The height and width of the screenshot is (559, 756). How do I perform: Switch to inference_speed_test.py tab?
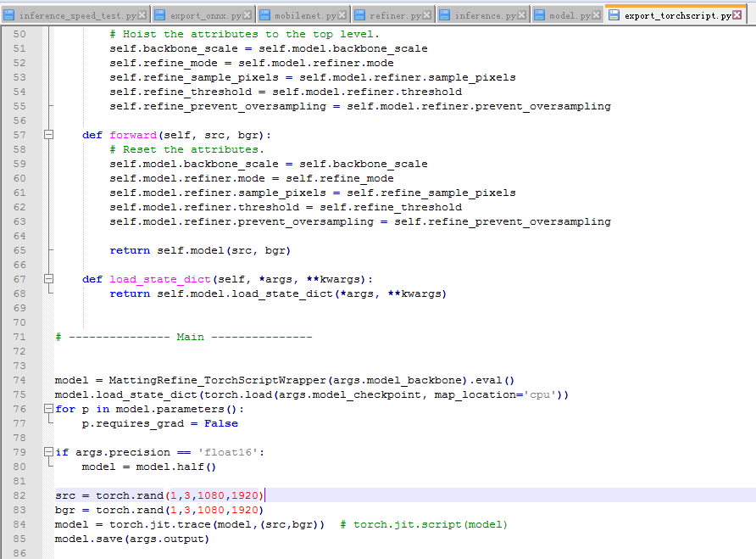[x=77, y=15]
